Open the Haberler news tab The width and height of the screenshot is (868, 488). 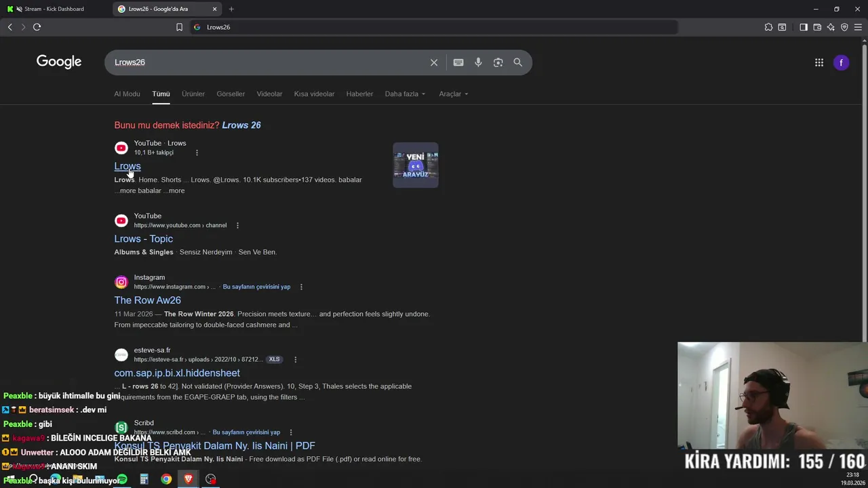coord(359,94)
